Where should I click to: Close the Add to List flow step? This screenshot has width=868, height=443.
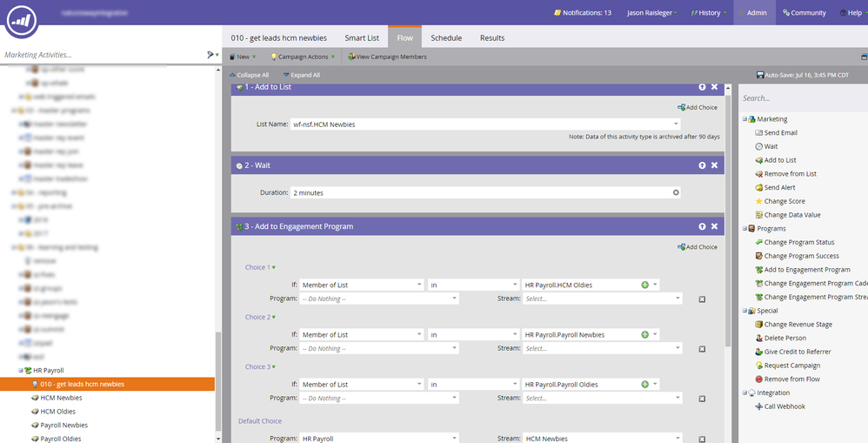(714, 87)
